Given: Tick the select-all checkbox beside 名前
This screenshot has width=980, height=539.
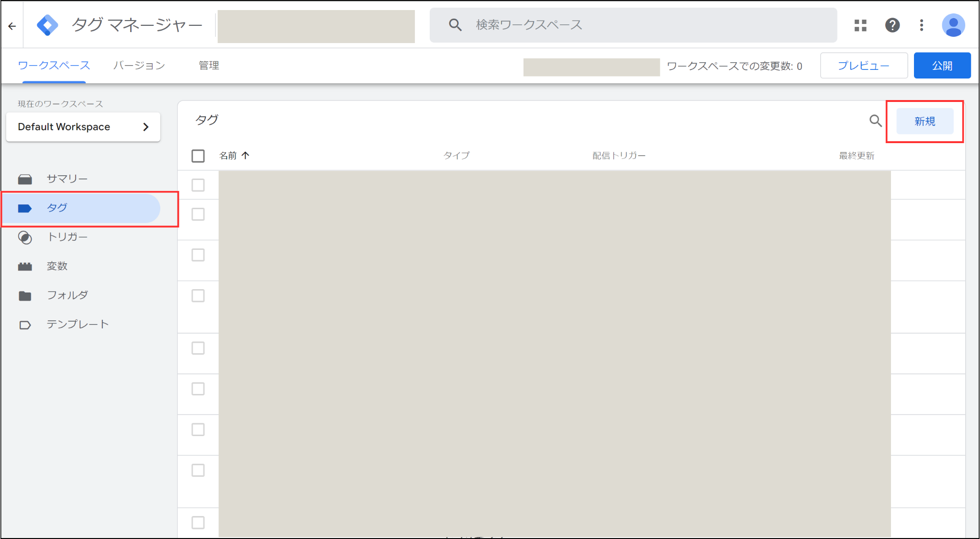Looking at the screenshot, I should 198,156.
